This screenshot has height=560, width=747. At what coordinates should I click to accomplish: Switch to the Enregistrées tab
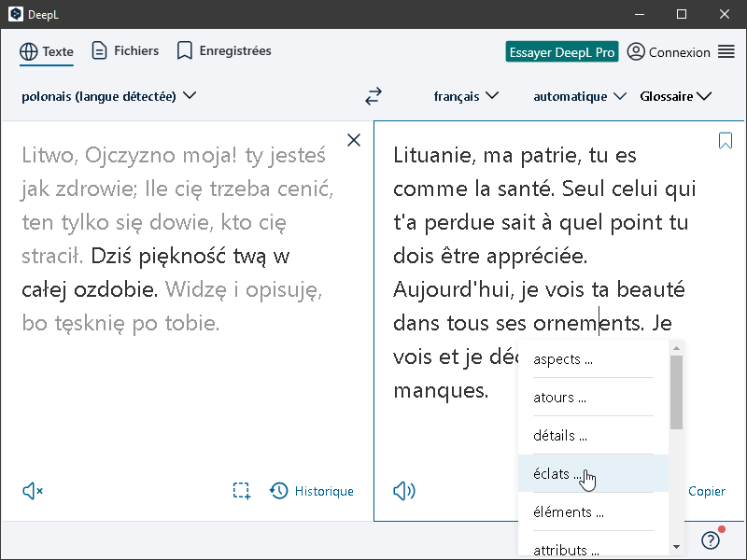pyautogui.click(x=224, y=51)
